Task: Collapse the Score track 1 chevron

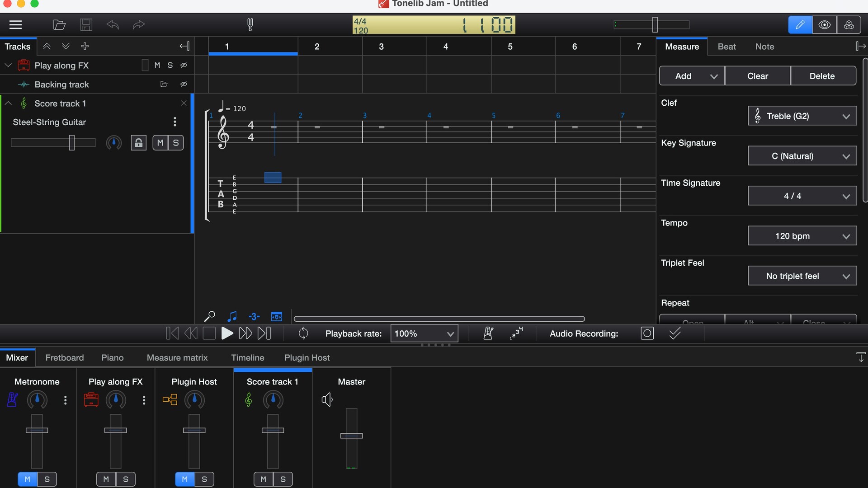Action: [x=8, y=103]
